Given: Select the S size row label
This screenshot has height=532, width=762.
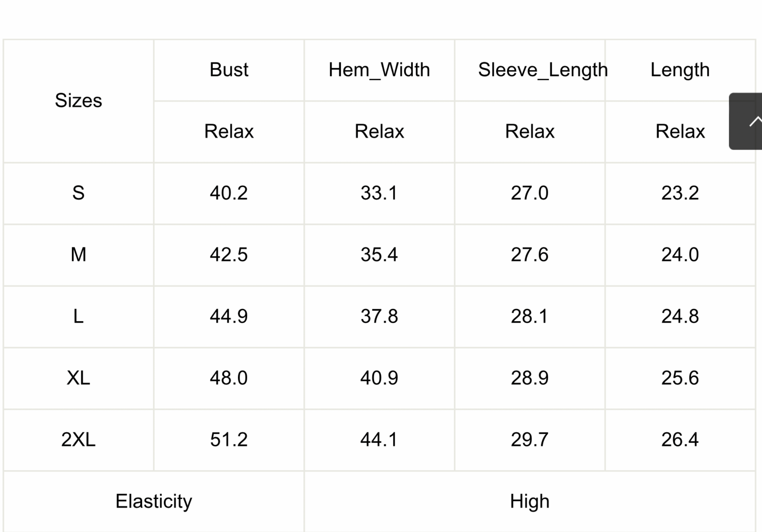Looking at the screenshot, I should [78, 193].
